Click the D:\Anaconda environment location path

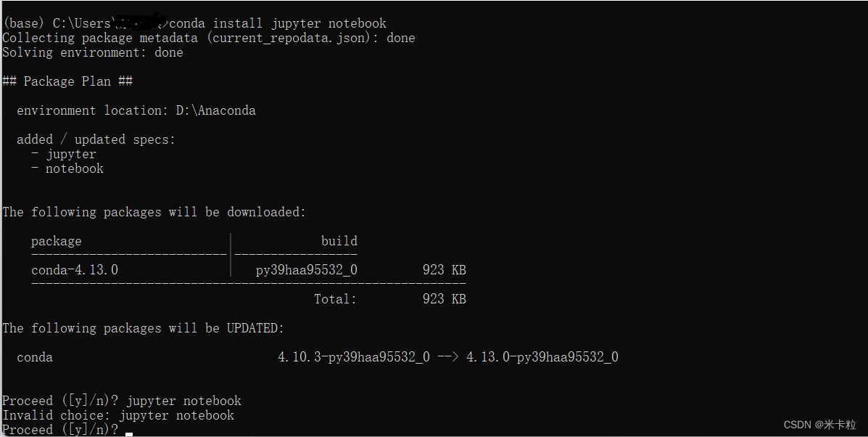coord(215,110)
